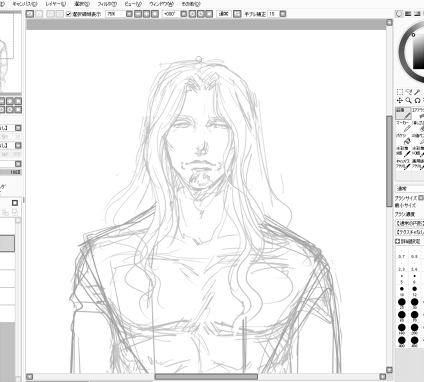This screenshot has height=382, width=424.
Task: Choose the バケツ bucket fill tool
Action: click(403, 139)
